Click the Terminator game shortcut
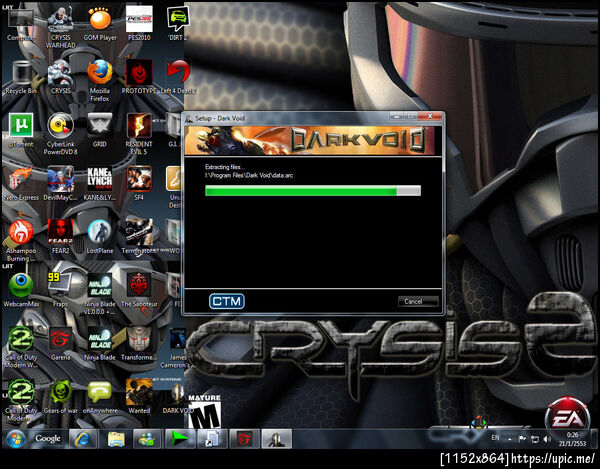 coord(139,238)
